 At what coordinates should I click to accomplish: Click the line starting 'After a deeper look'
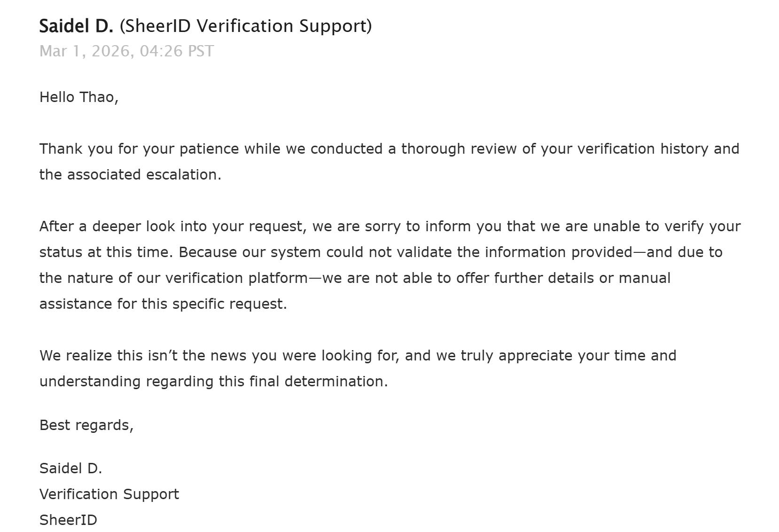pyautogui.click(x=390, y=227)
